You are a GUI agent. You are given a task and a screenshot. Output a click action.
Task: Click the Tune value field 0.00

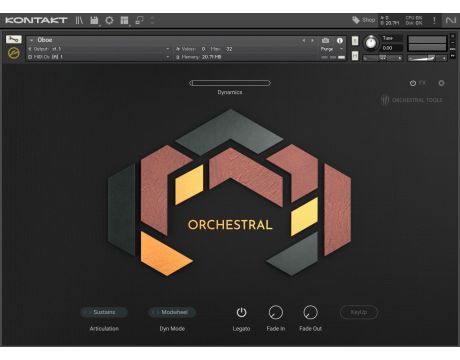click(392, 48)
